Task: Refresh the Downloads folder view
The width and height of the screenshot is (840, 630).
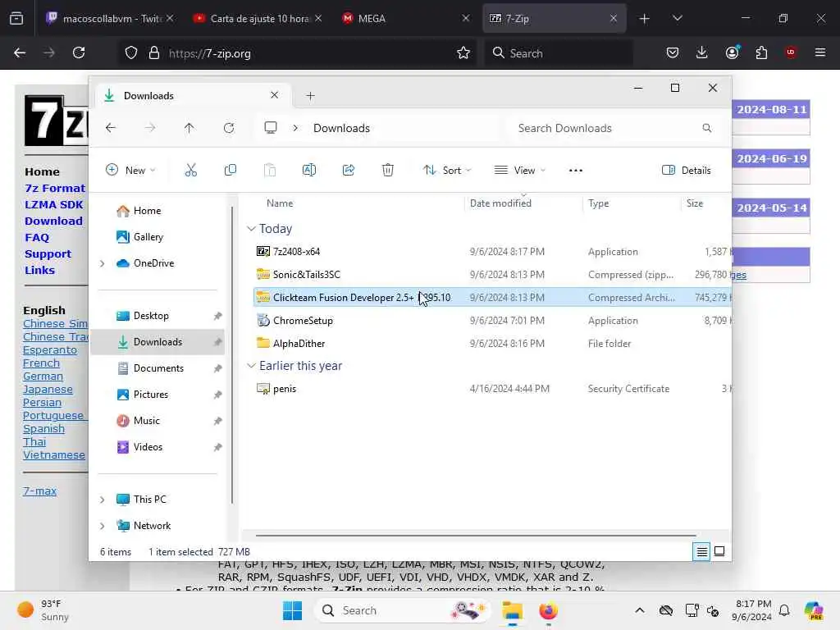Action: tap(229, 128)
